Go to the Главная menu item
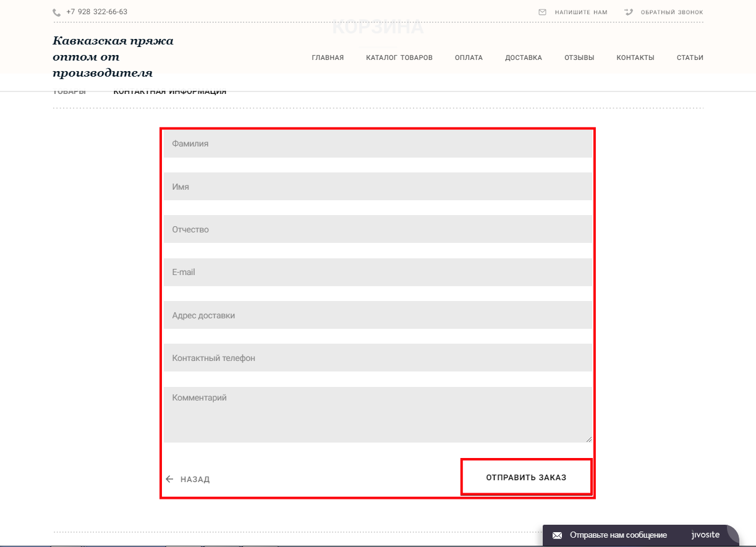Image resolution: width=756 pixels, height=547 pixels. (x=328, y=57)
